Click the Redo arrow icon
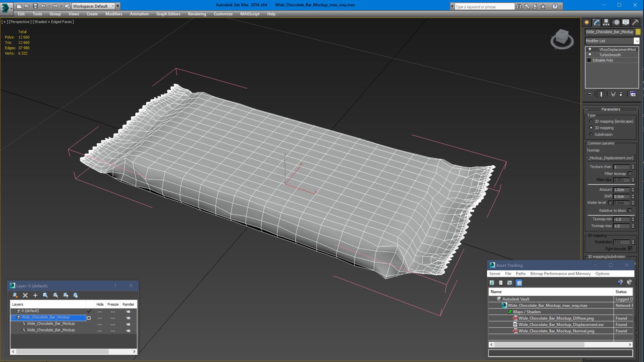 tap(55, 6)
